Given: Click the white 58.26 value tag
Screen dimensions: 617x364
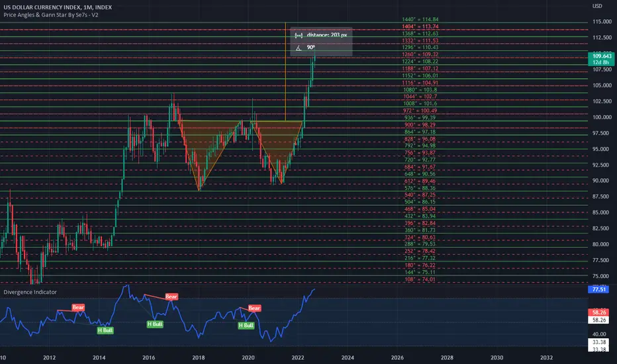Looking at the screenshot, I should tap(598, 320).
